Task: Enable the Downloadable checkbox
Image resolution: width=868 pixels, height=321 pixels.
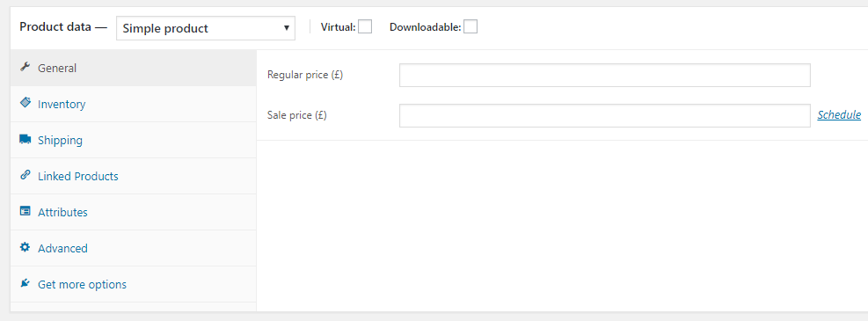Action: point(470,26)
